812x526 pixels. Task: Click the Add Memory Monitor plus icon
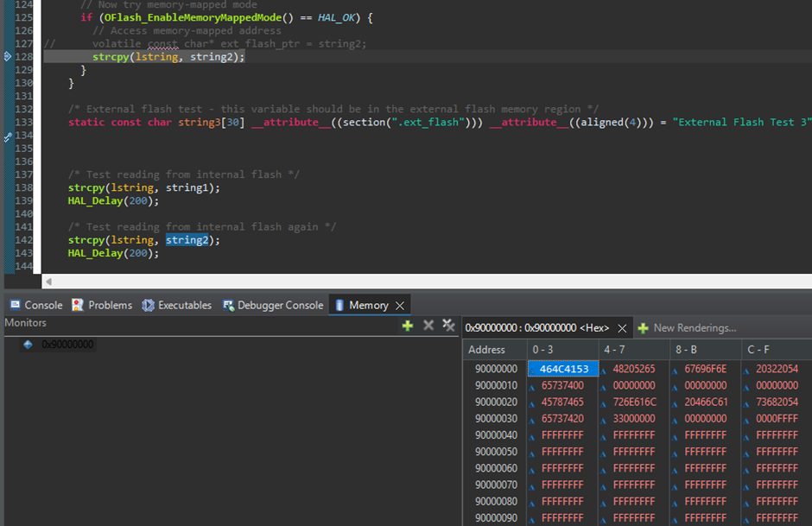(x=408, y=325)
